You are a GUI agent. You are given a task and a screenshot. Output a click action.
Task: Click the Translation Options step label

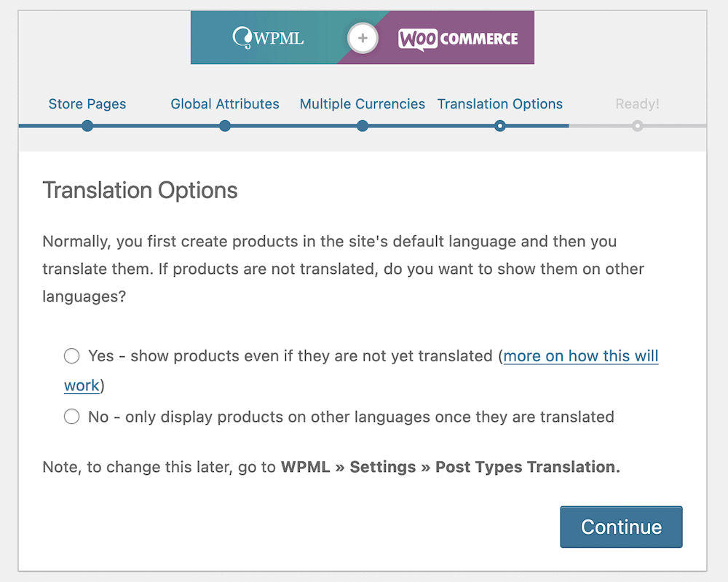499,104
